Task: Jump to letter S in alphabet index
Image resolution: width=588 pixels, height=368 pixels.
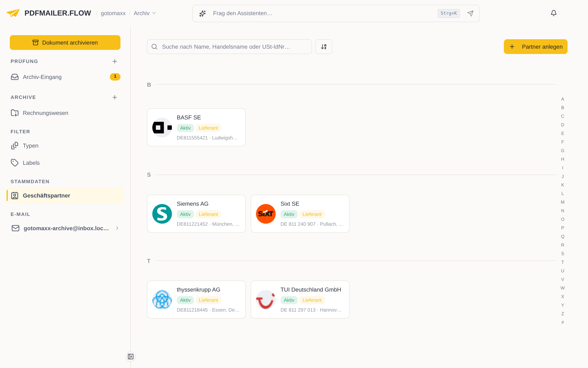Action: [562, 254]
